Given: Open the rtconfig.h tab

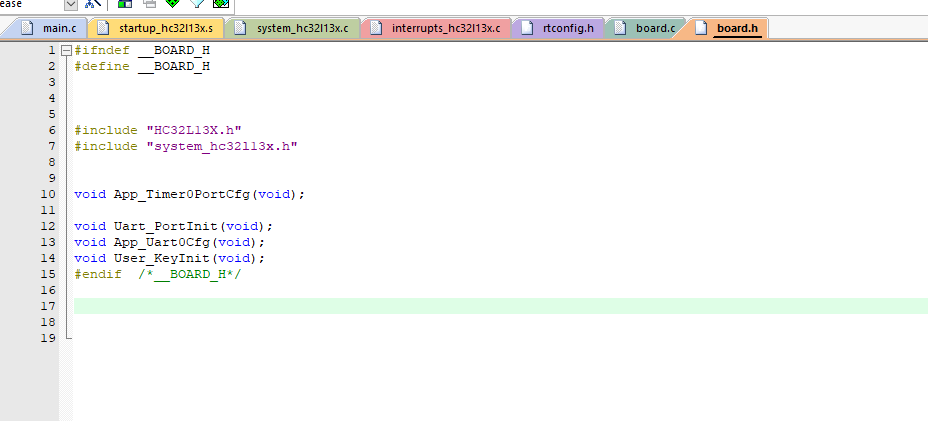Looking at the screenshot, I should (x=559, y=28).
